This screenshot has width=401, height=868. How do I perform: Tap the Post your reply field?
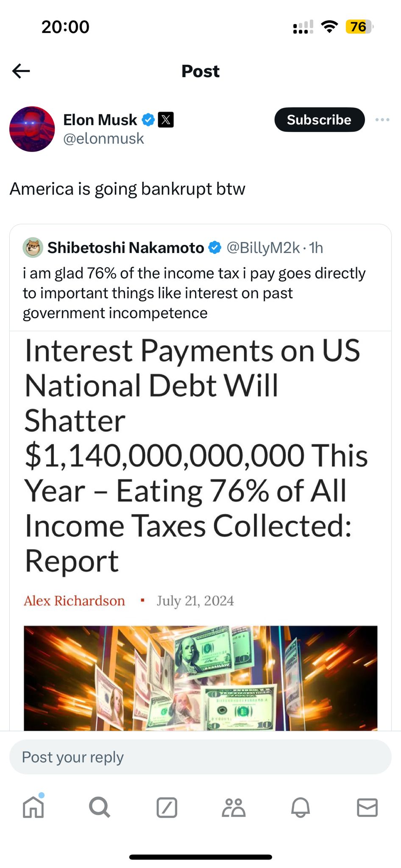coord(200,757)
